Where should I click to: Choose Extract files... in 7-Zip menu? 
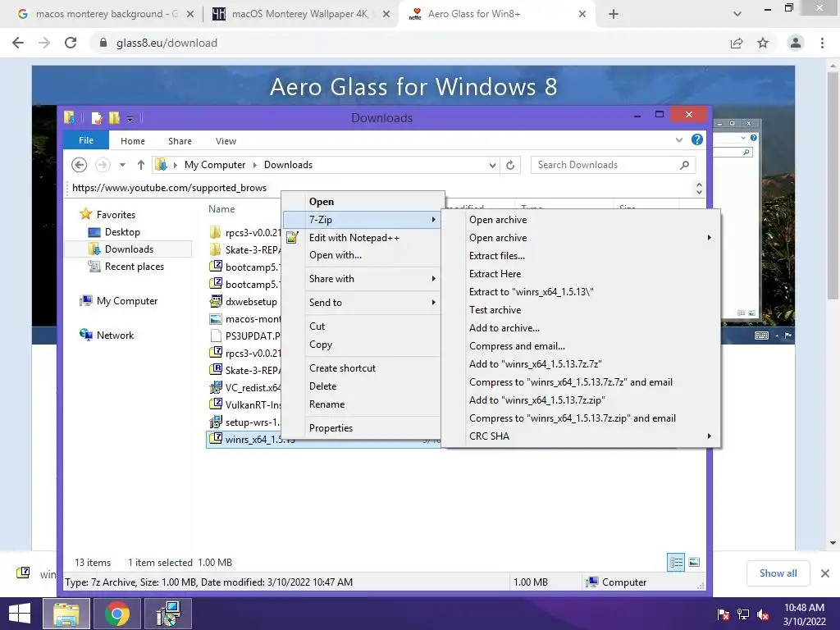tap(496, 256)
